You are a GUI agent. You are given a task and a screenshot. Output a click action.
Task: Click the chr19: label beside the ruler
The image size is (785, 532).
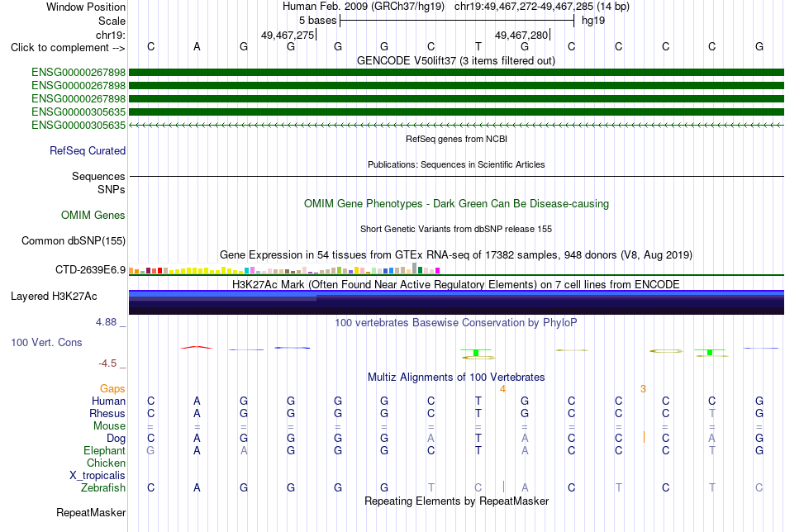point(110,35)
